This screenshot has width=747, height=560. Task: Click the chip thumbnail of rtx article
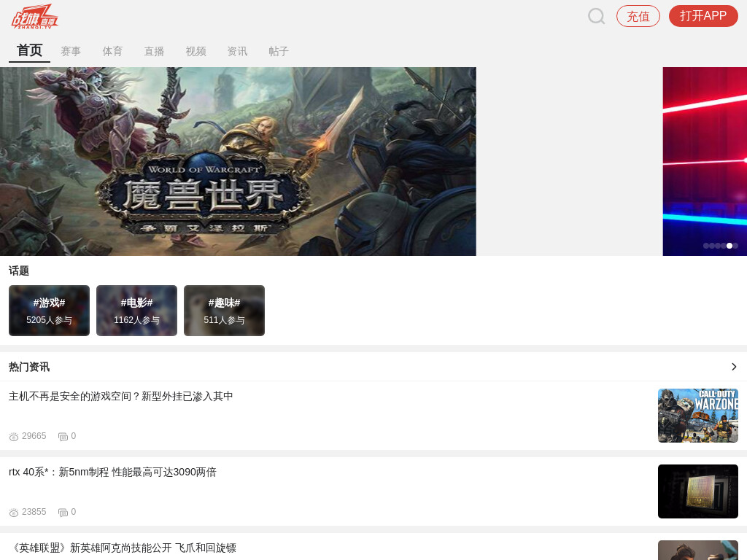click(698, 491)
